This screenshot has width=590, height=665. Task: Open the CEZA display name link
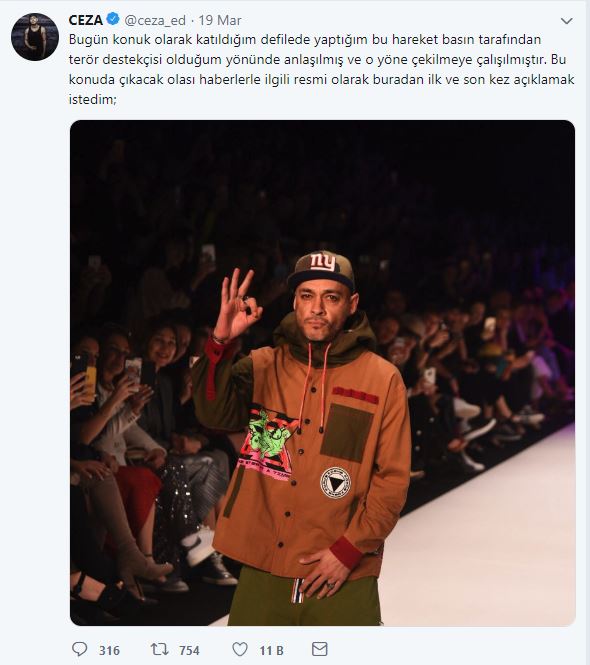86,20
